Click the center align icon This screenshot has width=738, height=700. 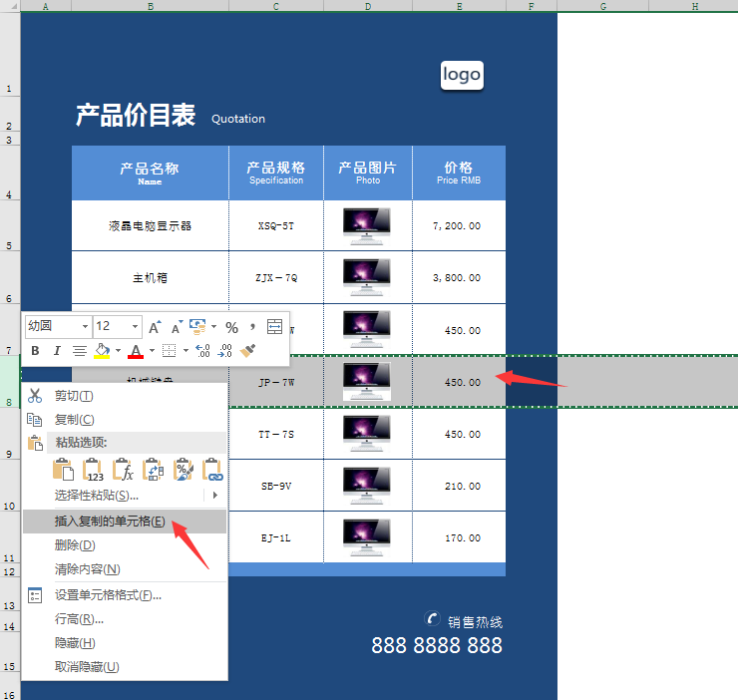click(80, 351)
